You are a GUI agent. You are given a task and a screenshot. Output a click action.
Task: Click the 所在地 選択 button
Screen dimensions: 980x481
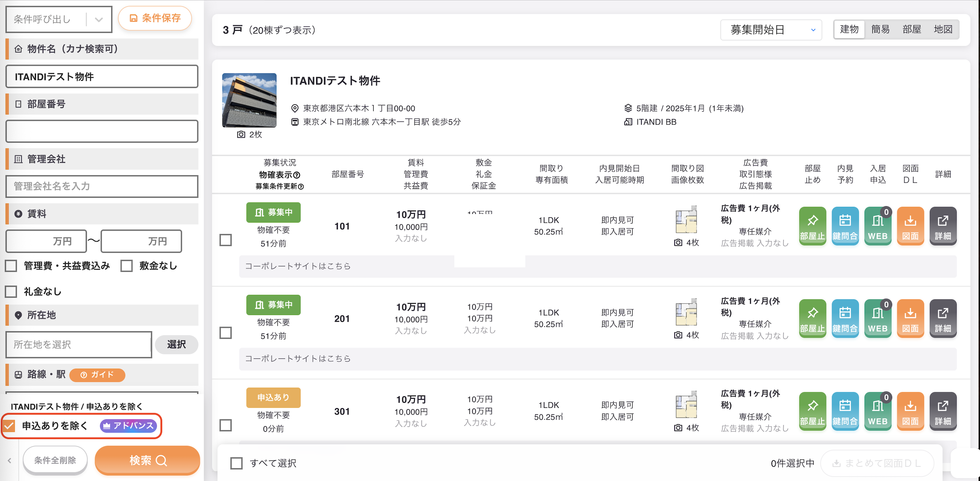(177, 344)
